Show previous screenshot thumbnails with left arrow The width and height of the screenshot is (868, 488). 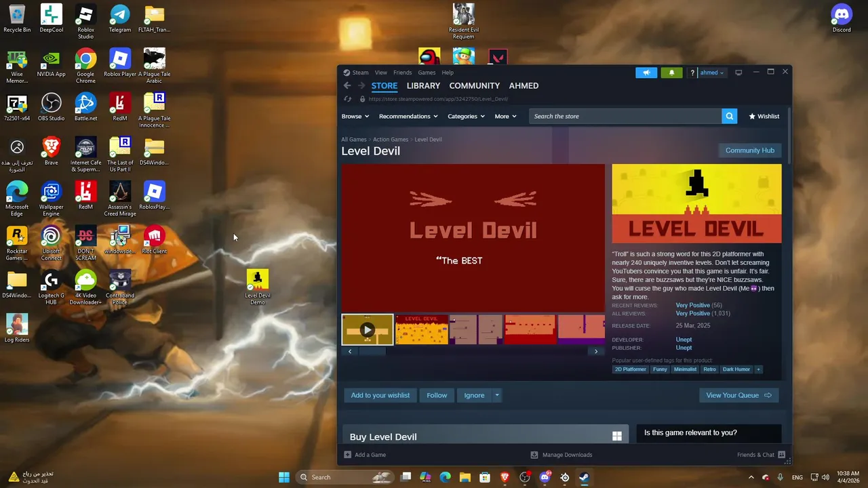350,351
